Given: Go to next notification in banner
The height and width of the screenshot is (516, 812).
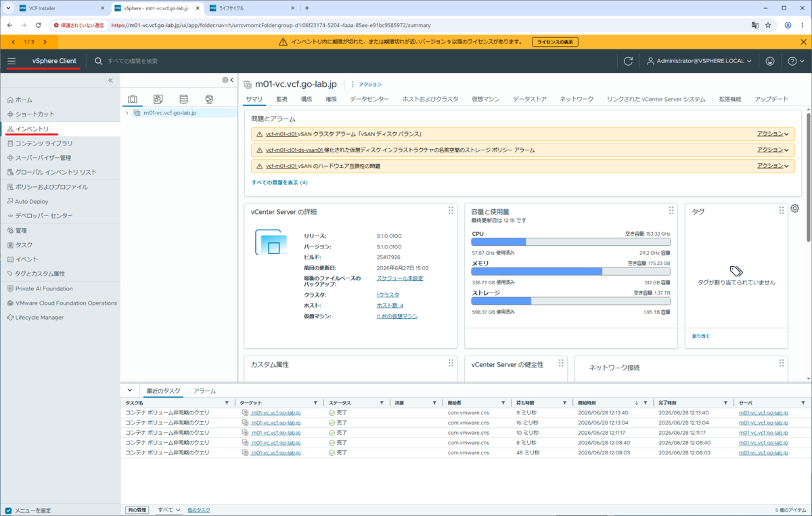Looking at the screenshot, I should tap(45, 42).
